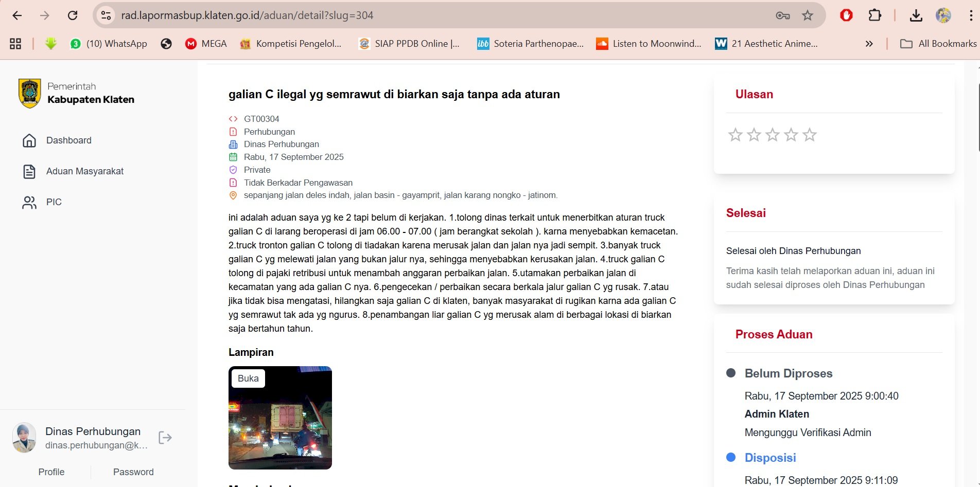980x487 pixels.
Task: Reload the page
Action: pyautogui.click(x=73, y=15)
